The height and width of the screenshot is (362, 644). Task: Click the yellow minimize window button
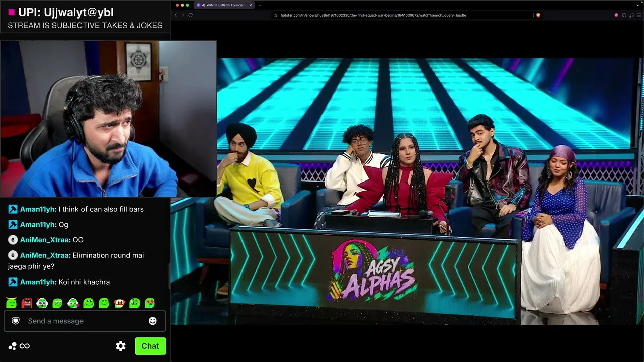(x=182, y=5)
